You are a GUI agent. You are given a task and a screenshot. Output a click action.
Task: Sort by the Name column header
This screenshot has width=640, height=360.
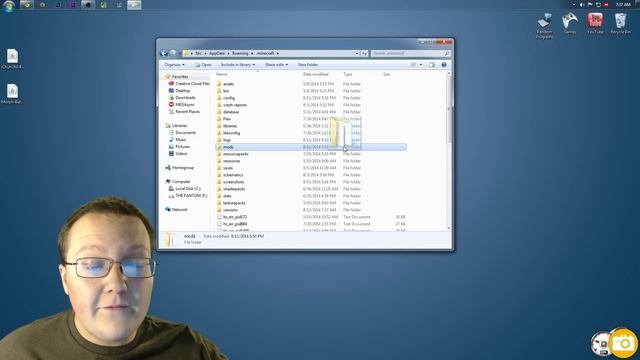(222, 74)
